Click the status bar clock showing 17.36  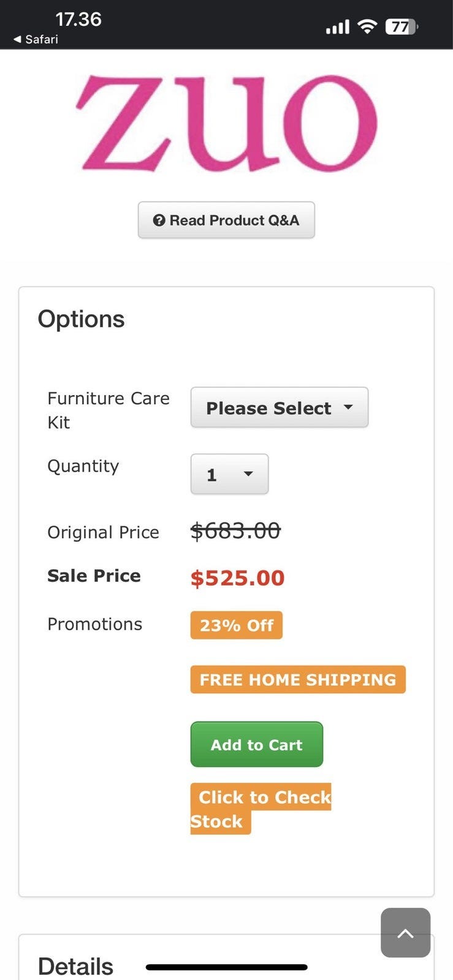pos(78,20)
